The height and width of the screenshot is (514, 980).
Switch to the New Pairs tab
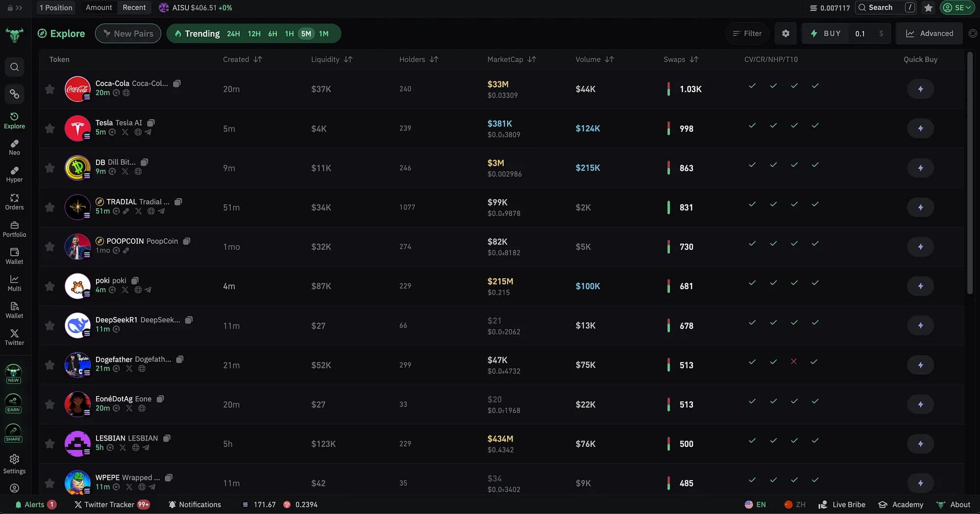[128, 33]
